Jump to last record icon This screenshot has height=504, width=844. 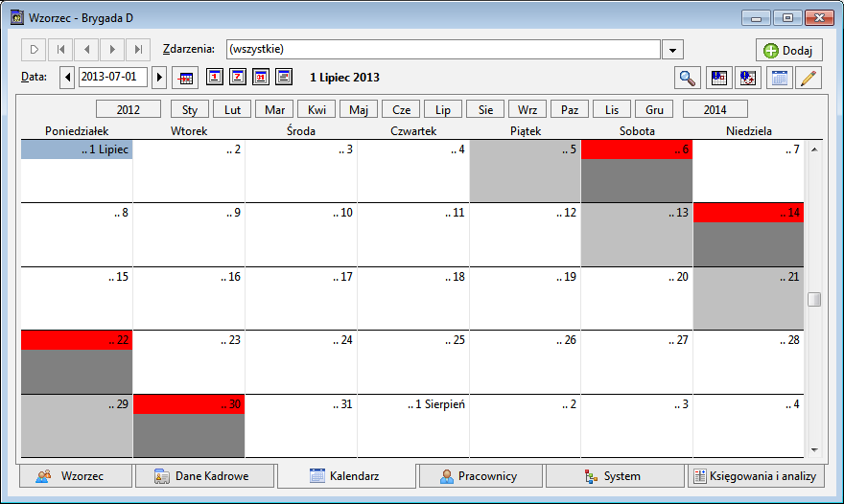138,50
